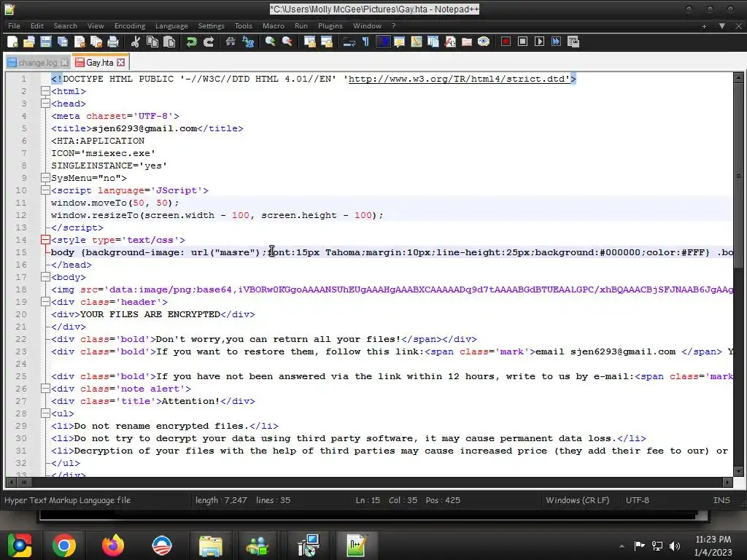Click the Zoom Out magnifier icon
The image size is (747, 560).
[287, 42]
